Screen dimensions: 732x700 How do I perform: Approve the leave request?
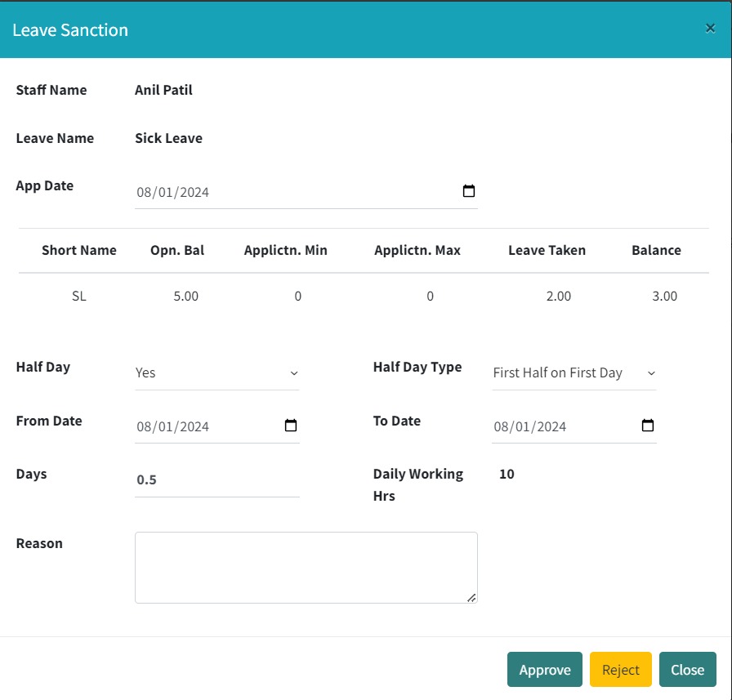click(544, 670)
